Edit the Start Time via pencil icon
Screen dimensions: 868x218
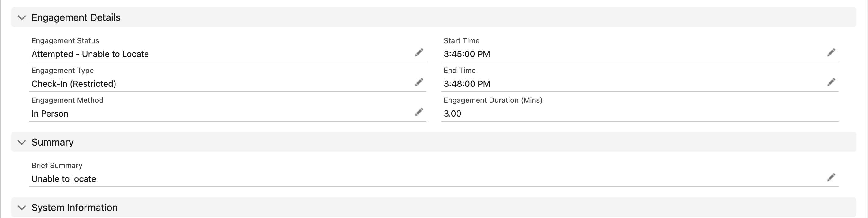831,53
